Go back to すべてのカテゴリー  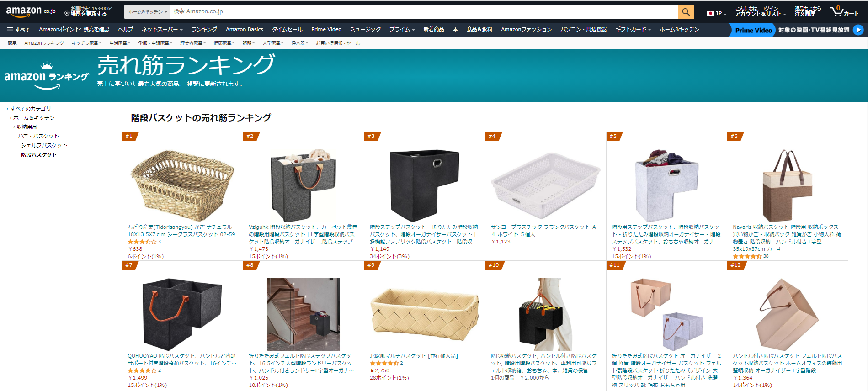point(33,109)
